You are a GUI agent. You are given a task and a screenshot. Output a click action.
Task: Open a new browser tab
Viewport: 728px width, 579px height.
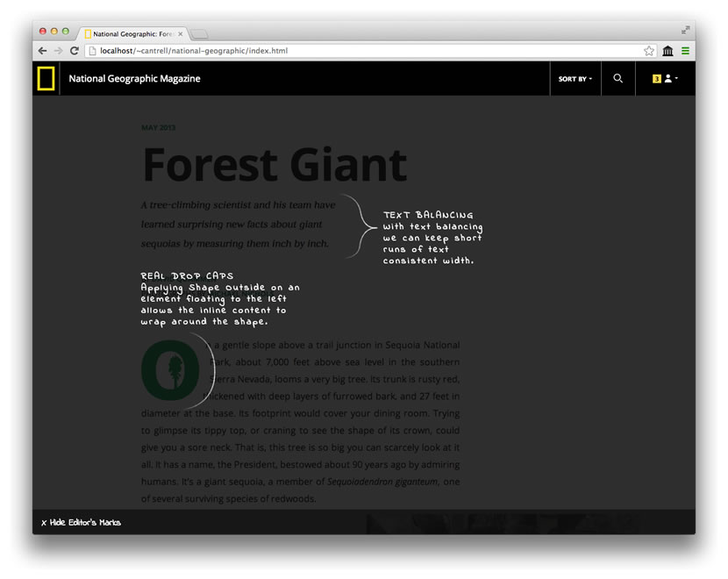(200, 34)
